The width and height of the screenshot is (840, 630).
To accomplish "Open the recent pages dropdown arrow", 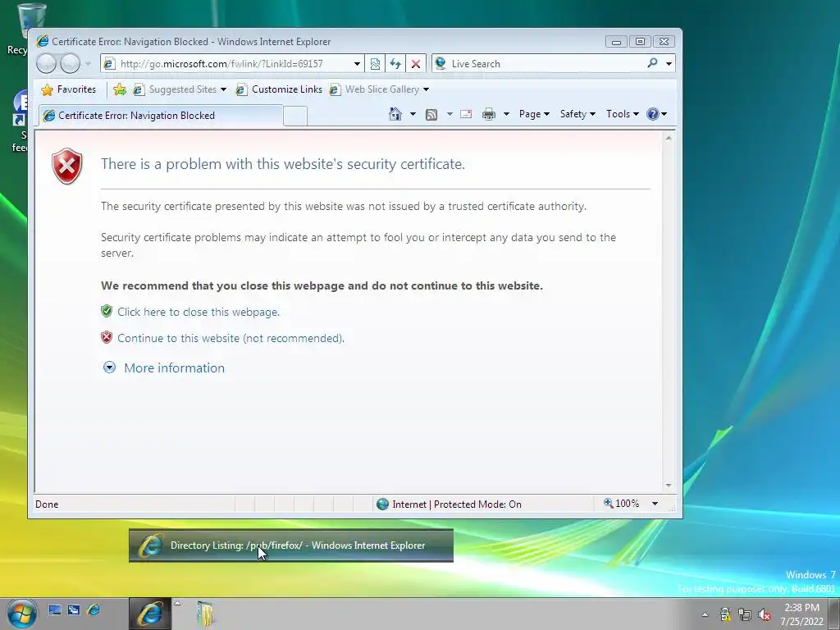I will [x=88, y=64].
